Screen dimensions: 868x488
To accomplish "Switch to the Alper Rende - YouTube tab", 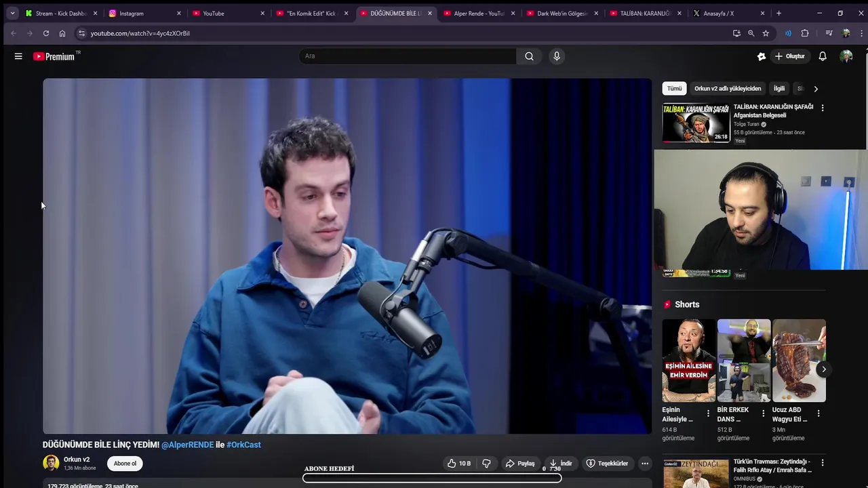I will coord(479,13).
